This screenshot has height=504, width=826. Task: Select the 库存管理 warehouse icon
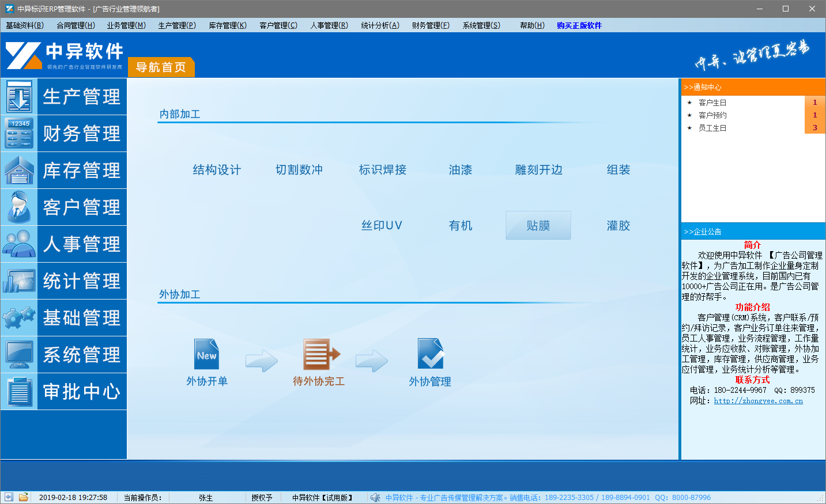(19, 170)
